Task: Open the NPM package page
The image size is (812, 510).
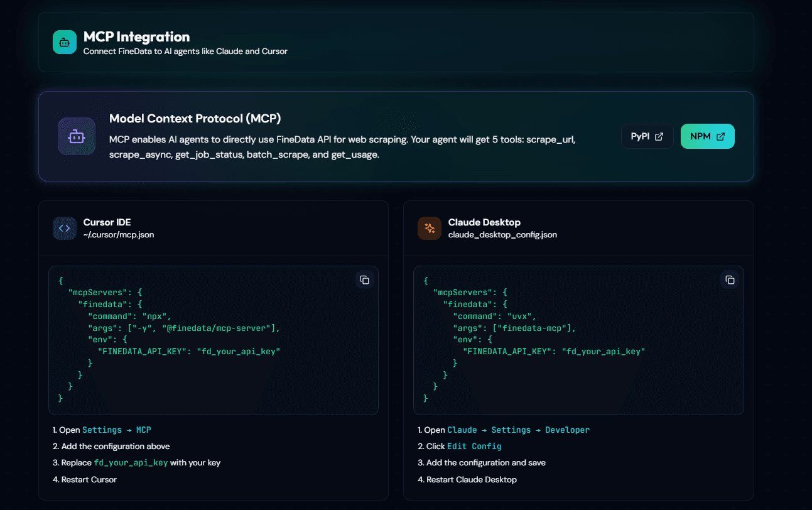Action: [707, 136]
